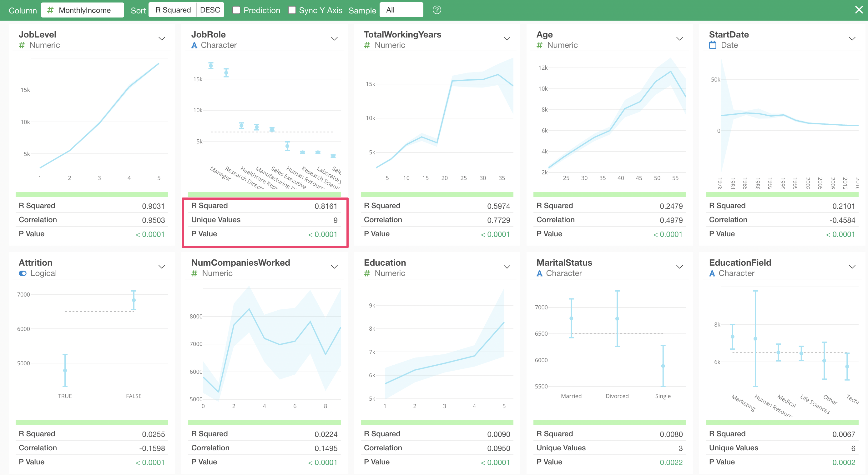Enable the Prediction checkbox
The image size is (868, 475).
pos(237,10)
